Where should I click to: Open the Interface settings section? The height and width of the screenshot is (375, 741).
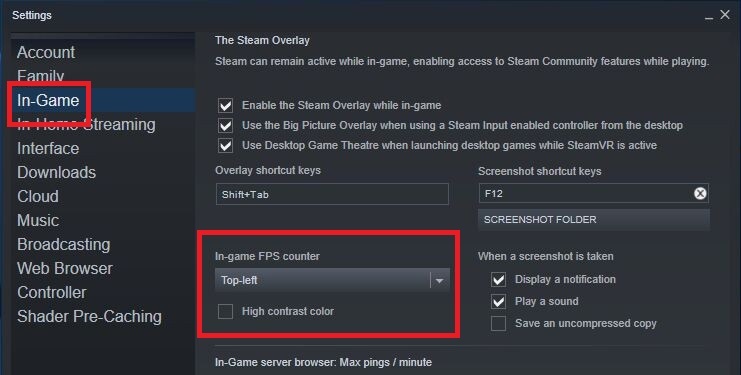click(48, 148)
